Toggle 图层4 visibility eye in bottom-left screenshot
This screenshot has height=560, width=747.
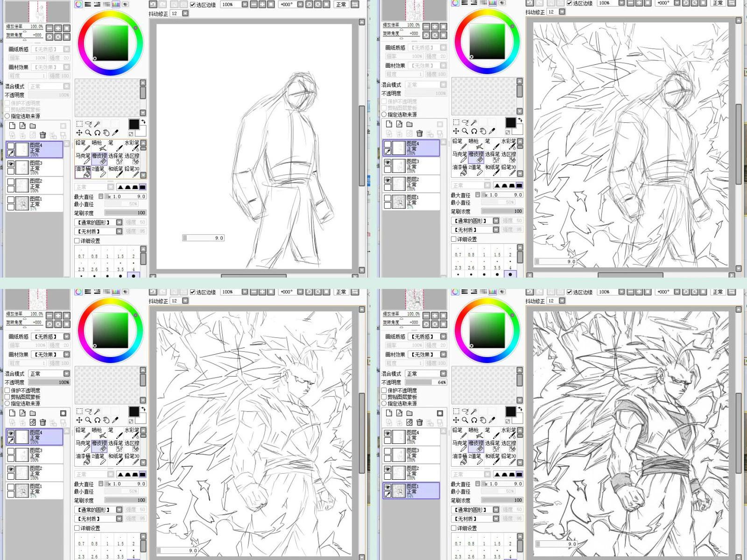(x=11, y=433)
